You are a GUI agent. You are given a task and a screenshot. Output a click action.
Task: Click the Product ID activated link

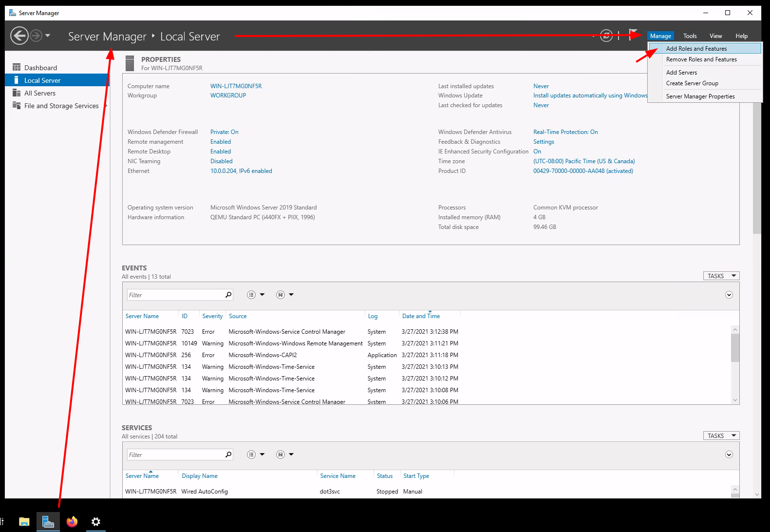pyautogui.click(x=583, y=171)
